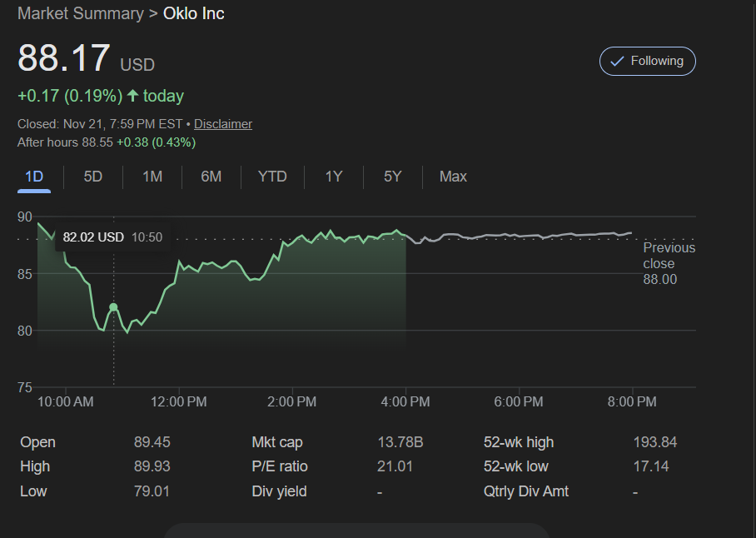This screenshot has height=538, width=756.
Task: Switch to the 5D chart view
Action: 92,177
